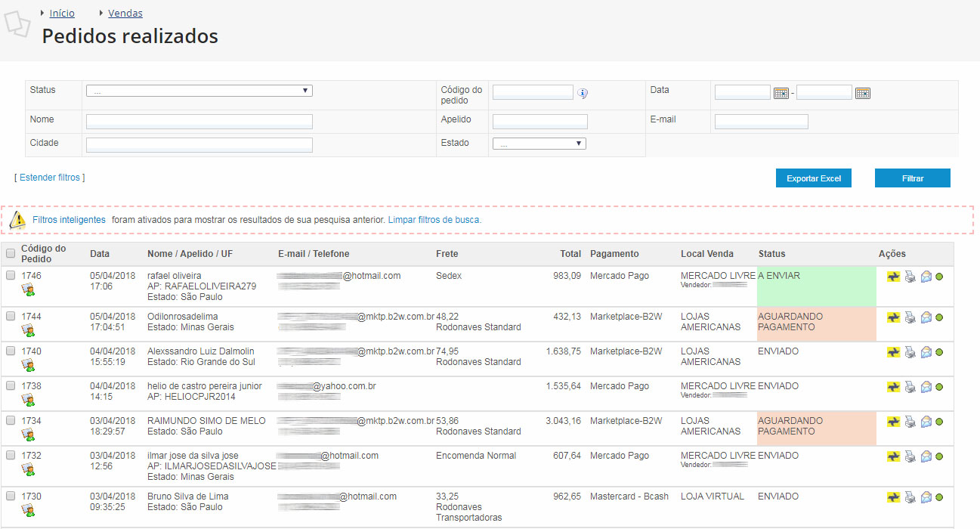Open the Vendas breadcrumb
The image size is (980, 529).
click(x=125, y=13)
